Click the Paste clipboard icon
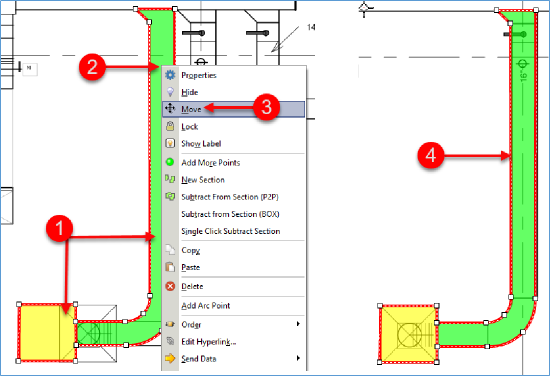The height and width of the screenshot is (376, 550). [170, 267]
